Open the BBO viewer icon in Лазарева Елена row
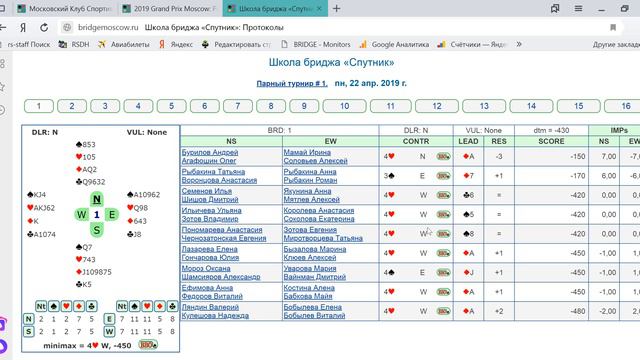The image size is (640, 360). point(443,253)
